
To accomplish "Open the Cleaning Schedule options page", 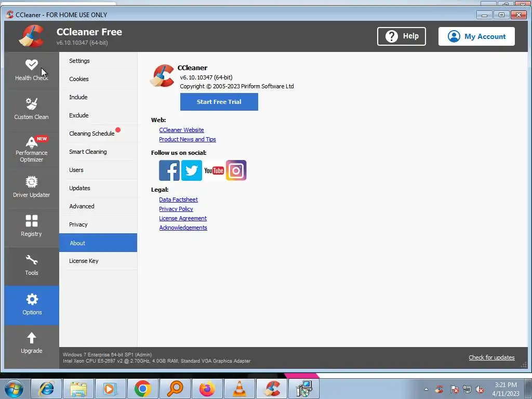I will tap(98, 134).
